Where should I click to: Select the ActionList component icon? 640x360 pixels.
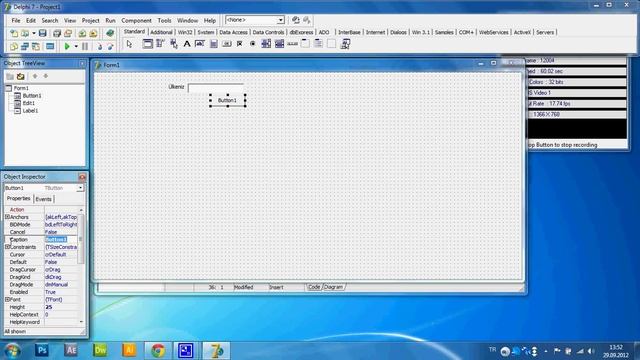345,44
